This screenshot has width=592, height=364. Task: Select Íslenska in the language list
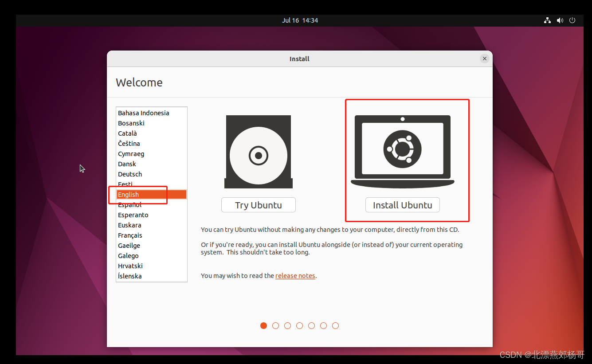(152, 276)
